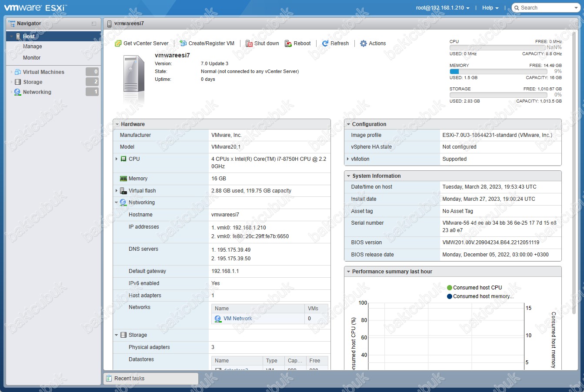The width and height of the screenshot is (584, 392).
Task: Toggle Consumed host memory legend
Action: coord(480,296)
